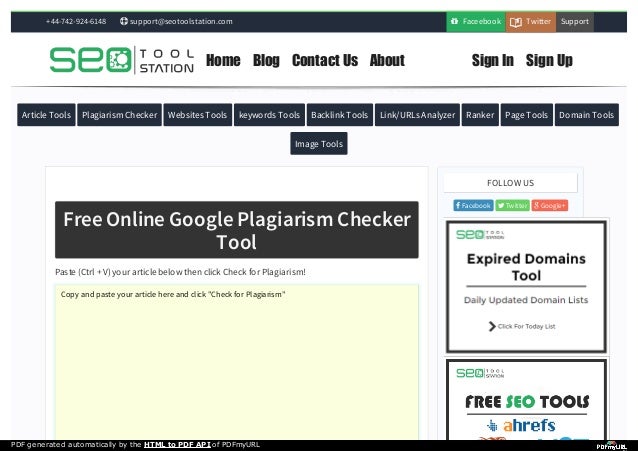Image resolution: width=638 pixels, height=451 pixels.
Task: Follow on Facebook sidebar button
Action: click(473, 205)
